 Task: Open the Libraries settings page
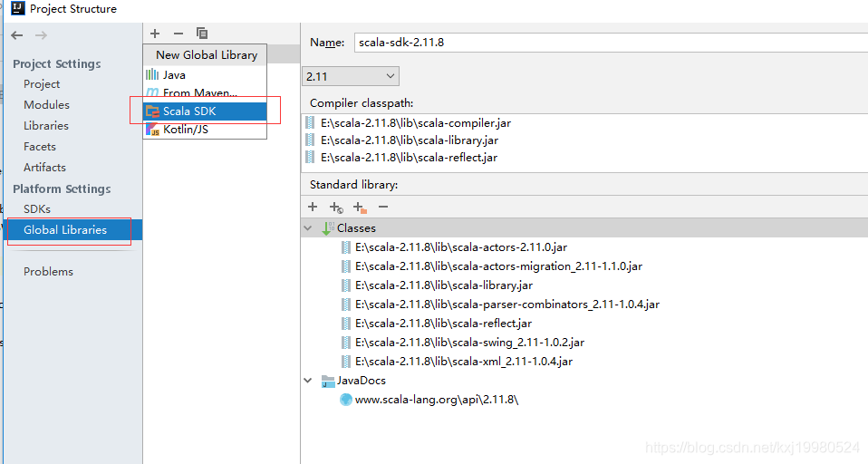[x=46, y=126]
